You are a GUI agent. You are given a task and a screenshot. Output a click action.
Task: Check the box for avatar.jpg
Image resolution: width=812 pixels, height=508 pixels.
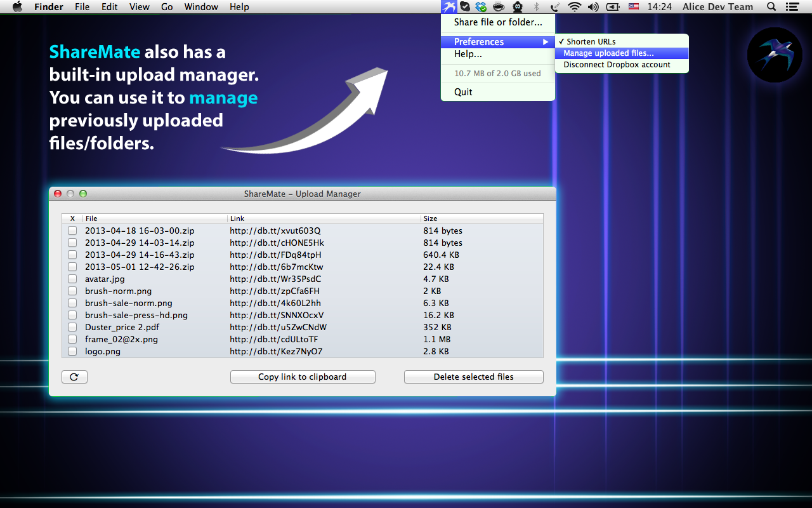[72, 279]
